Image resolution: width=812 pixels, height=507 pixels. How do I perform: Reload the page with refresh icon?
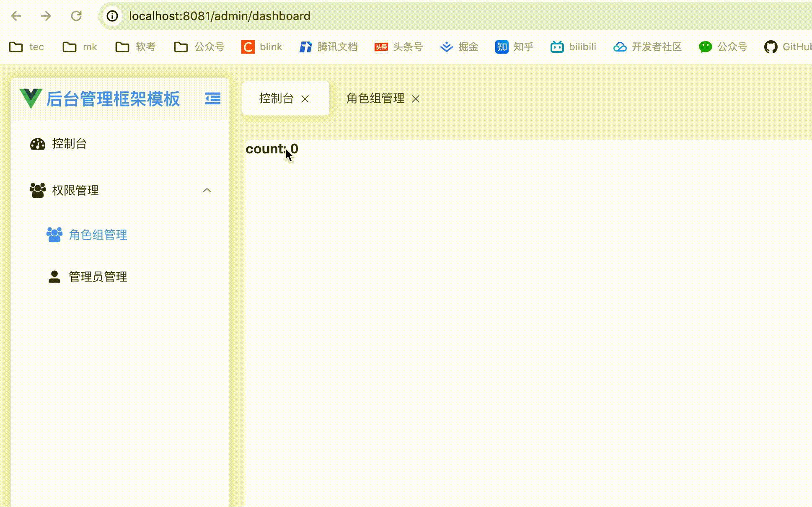click(x=76, y=16)
